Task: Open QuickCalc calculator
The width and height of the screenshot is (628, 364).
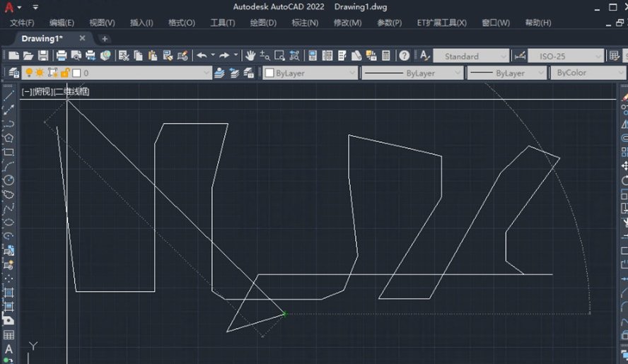Action: 385,55
